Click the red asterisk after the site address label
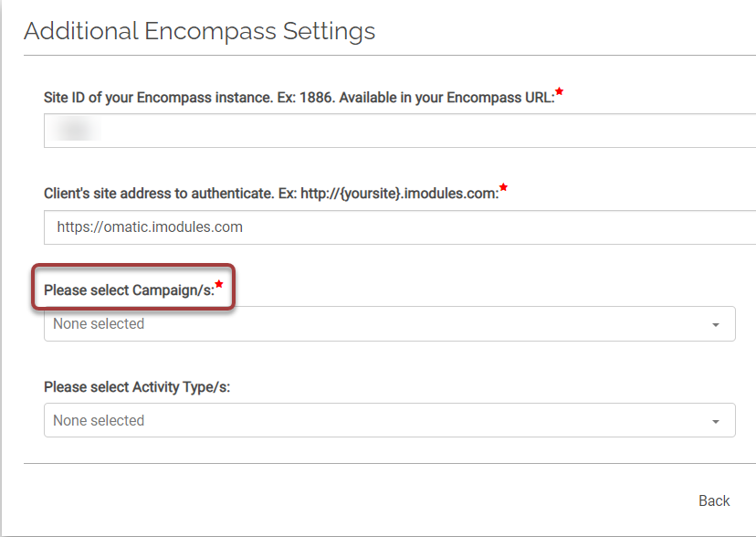Image resolution: width=756 pixels, height=537 pixels. click(x=503, y=189)
